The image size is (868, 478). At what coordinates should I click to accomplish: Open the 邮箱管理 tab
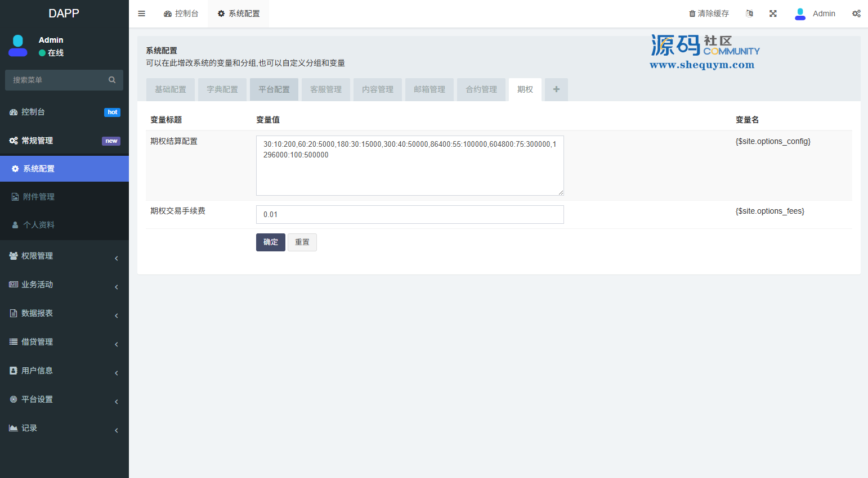[429, 89]
